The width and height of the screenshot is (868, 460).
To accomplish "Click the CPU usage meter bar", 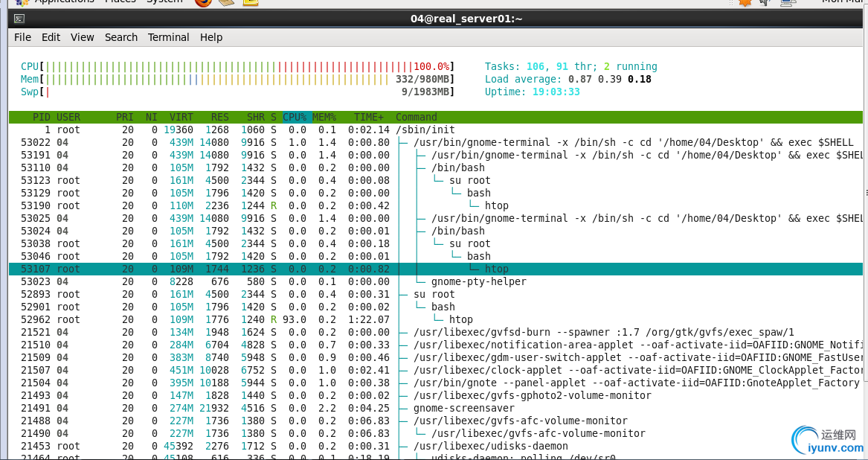I will click(237, 66).
